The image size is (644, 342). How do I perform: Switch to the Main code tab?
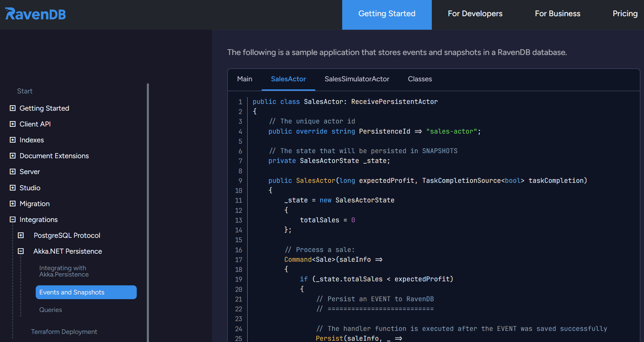tap(245, 79)
